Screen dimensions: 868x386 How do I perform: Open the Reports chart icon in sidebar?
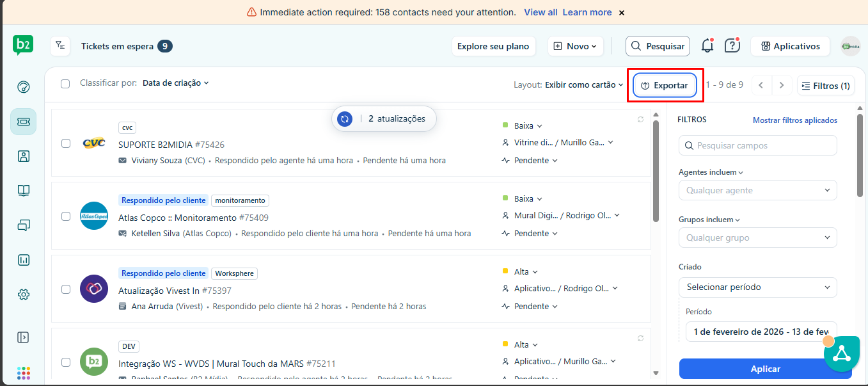23,260
